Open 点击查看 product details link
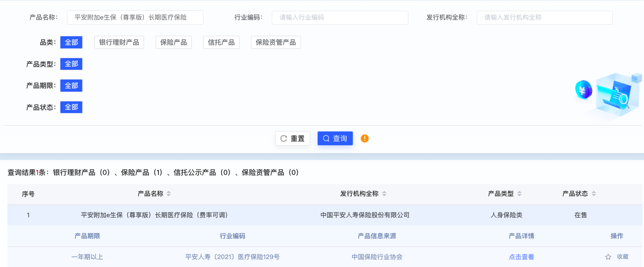The height and width of the screenshot is (267, 644). tap(521, 257)
